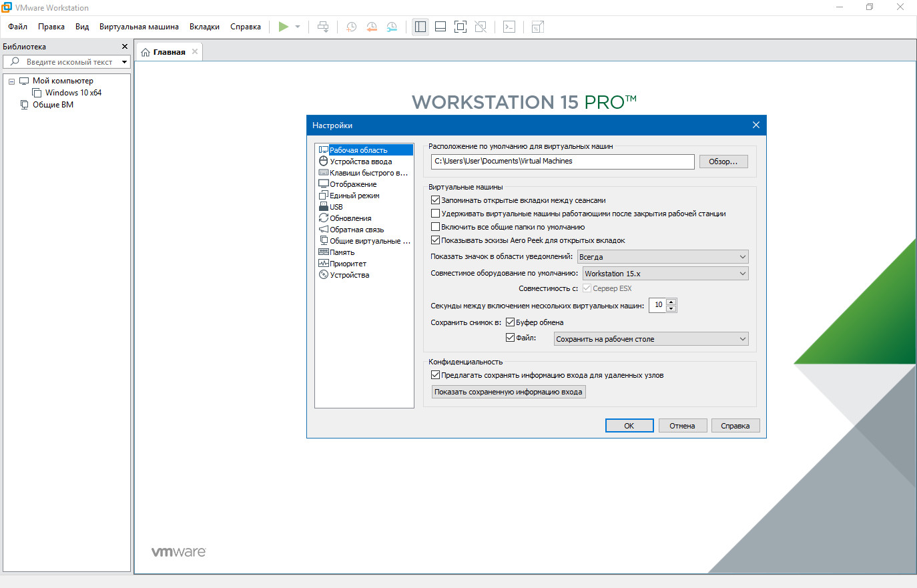
Task: Click the console view toolbar icon
Action: (x=509, y=27)
